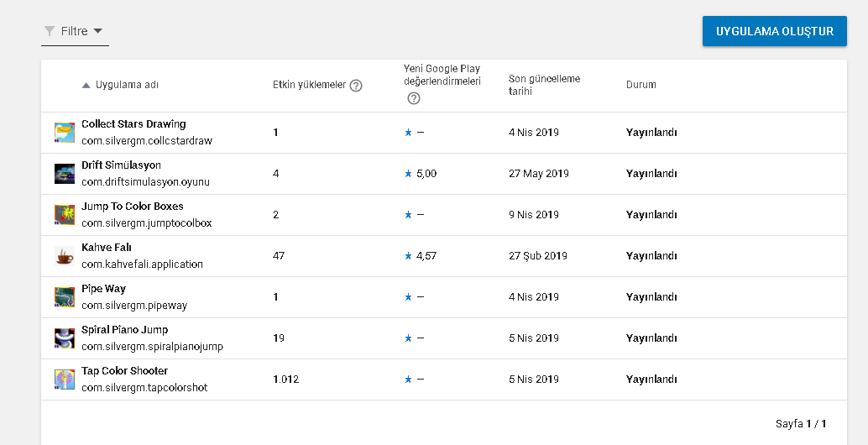The height and width of the screenshot is (445, 868).
Task: Click the 4,57 rating value
Action: pyautogui.click(x=426, y=256)
